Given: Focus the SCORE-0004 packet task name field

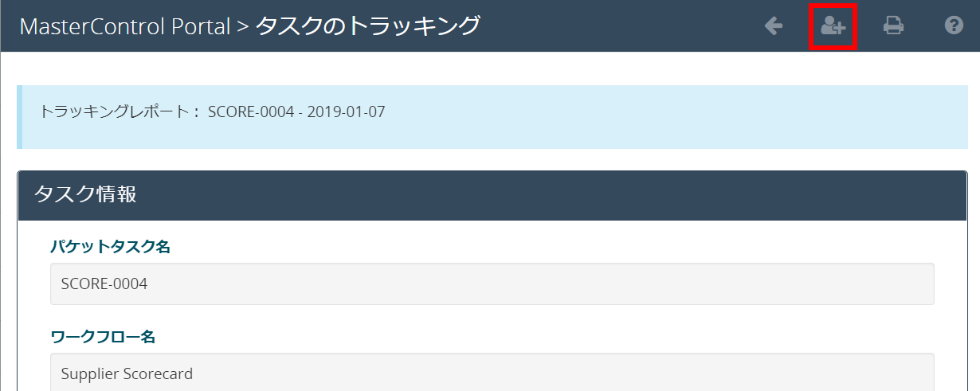Looking at the screenshot, I should tap(492, 283).
